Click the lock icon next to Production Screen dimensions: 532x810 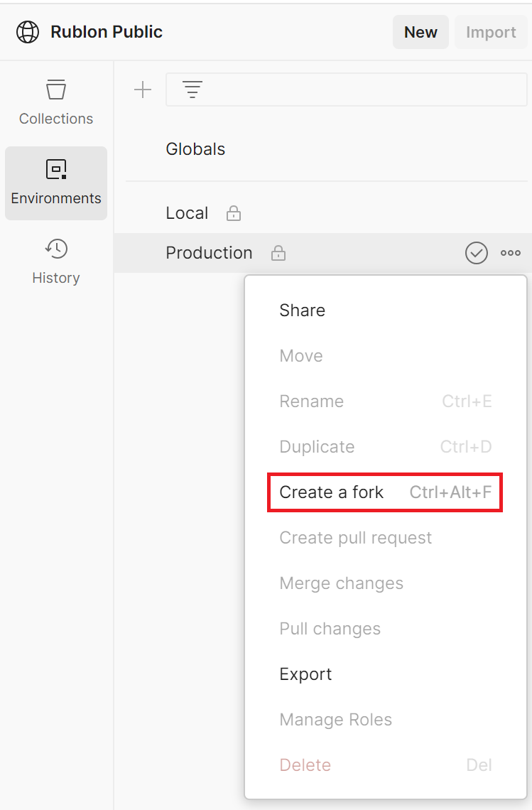tap(279, 253)
